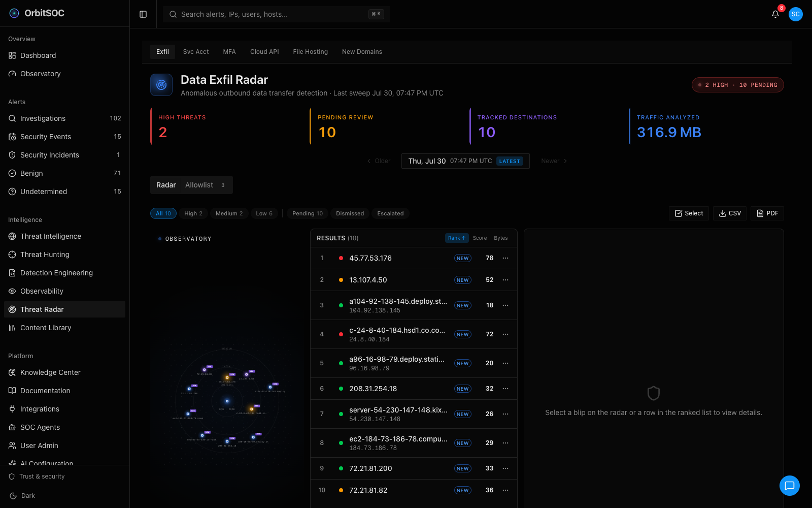Open the Dashboard page
The height and width of the screenshot is (508, 812).
[x=64, y=55]
